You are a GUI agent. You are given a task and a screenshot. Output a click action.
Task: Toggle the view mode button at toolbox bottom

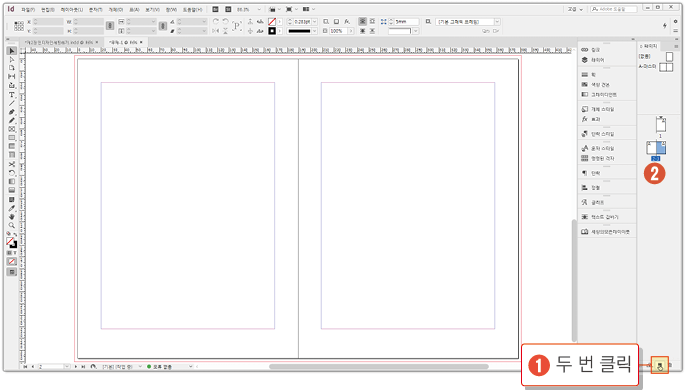coord(12,272)
